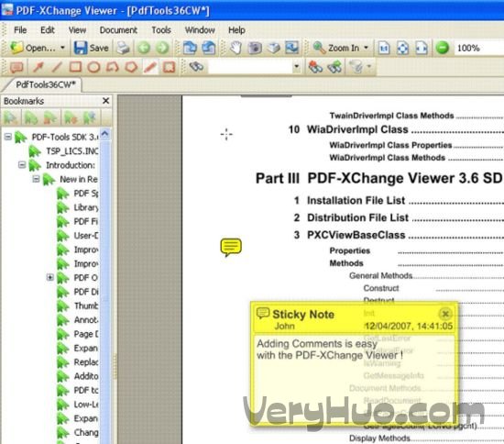Open the Tools menu
The height and width of the screenshot is (444, 504).
pyautogui.click(x=161, y=30)
